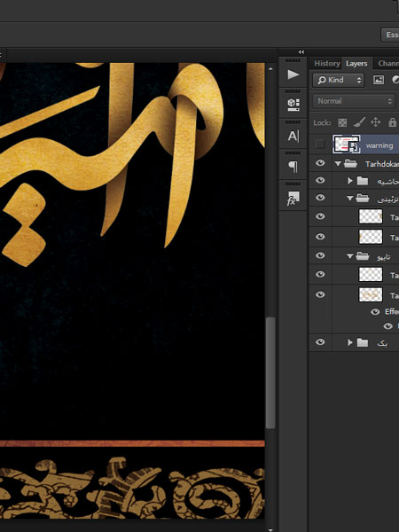
Task: Toggle lock image pixels brush icon
Action: 359,122
